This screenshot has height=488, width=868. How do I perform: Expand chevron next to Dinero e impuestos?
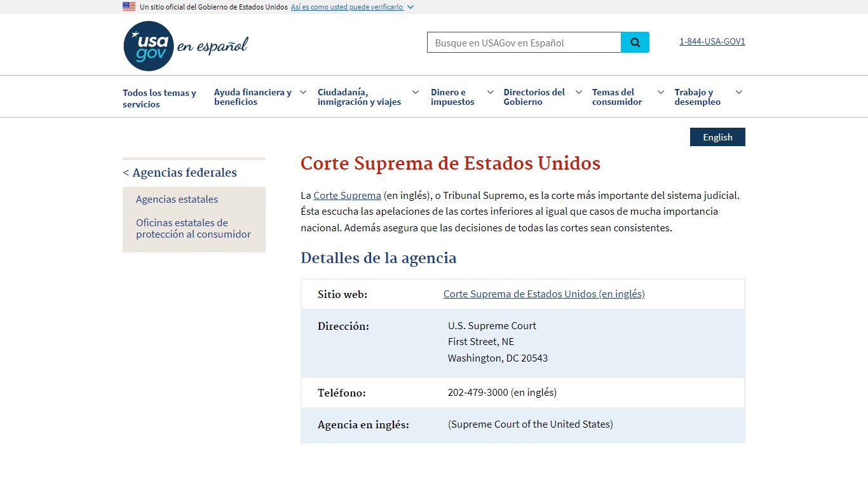point(491,92)
